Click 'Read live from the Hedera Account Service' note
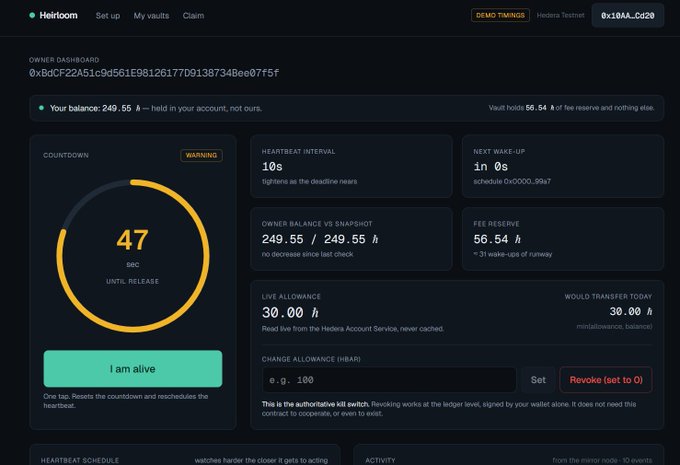The width and height of the screenshot is (680, 465). click(353, 329)
